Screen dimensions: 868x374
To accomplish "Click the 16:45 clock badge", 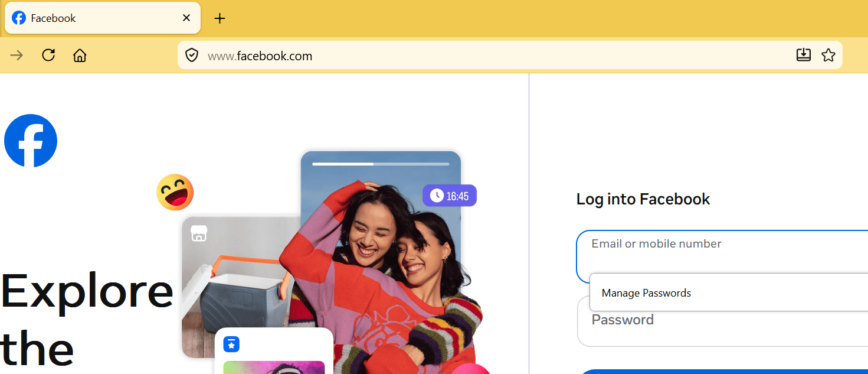I will click(x=450, y=196).
